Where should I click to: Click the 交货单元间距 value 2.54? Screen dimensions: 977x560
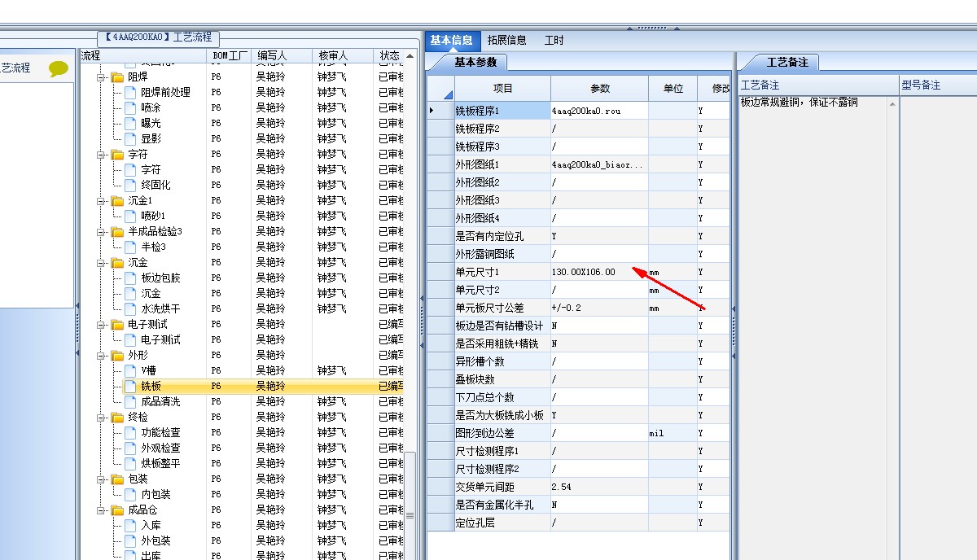pyautogui.click(x=600, y=487)
